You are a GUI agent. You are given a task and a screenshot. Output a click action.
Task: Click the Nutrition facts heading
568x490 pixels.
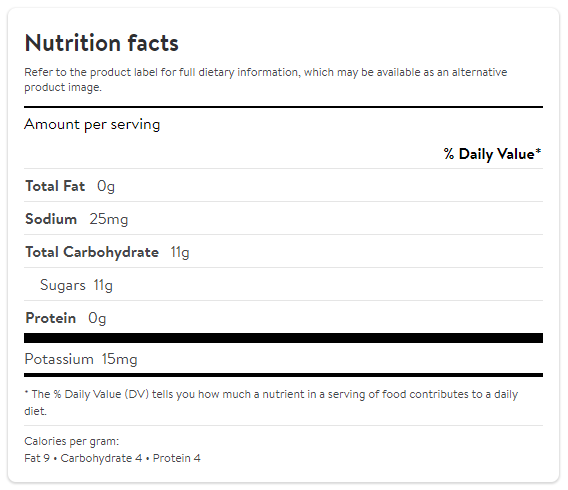(x=101, y=43)
